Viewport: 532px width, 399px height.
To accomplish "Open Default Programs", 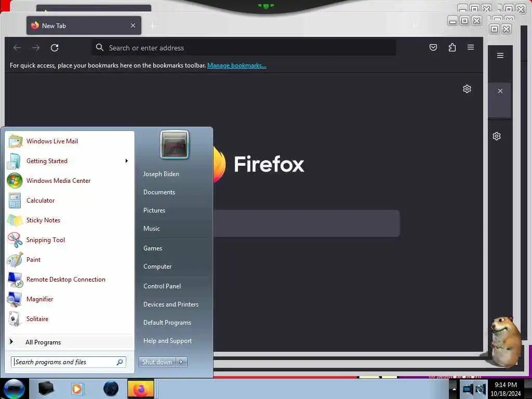I will [x=167, y=323].
